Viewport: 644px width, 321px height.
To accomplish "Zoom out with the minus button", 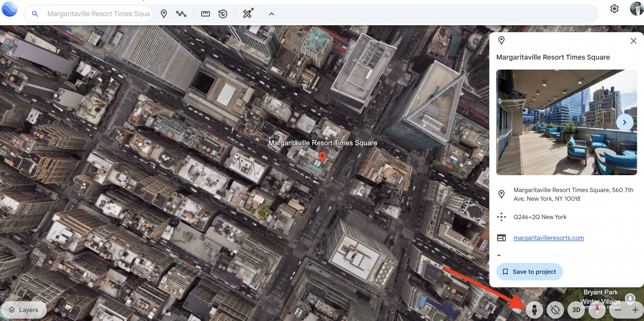I will [618, 310].
